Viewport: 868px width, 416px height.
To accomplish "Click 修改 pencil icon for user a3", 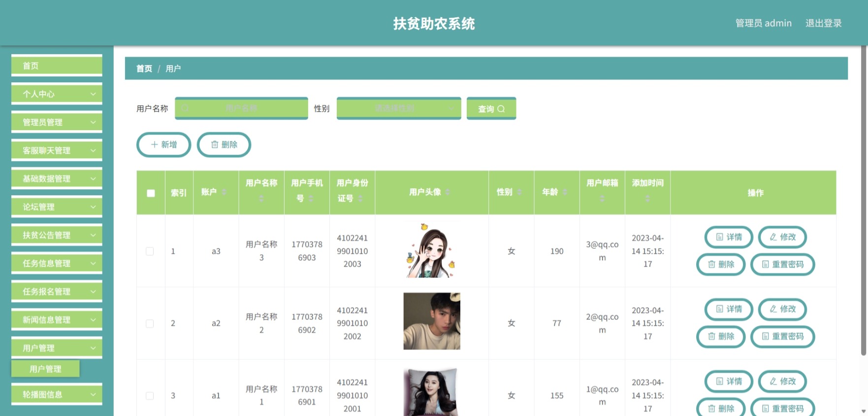I will (773, 237).
